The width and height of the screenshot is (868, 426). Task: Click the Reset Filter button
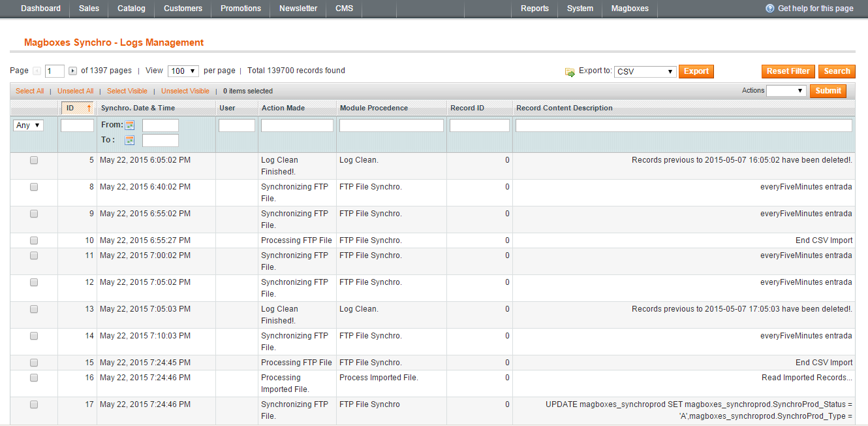click(x=788, y=71)
